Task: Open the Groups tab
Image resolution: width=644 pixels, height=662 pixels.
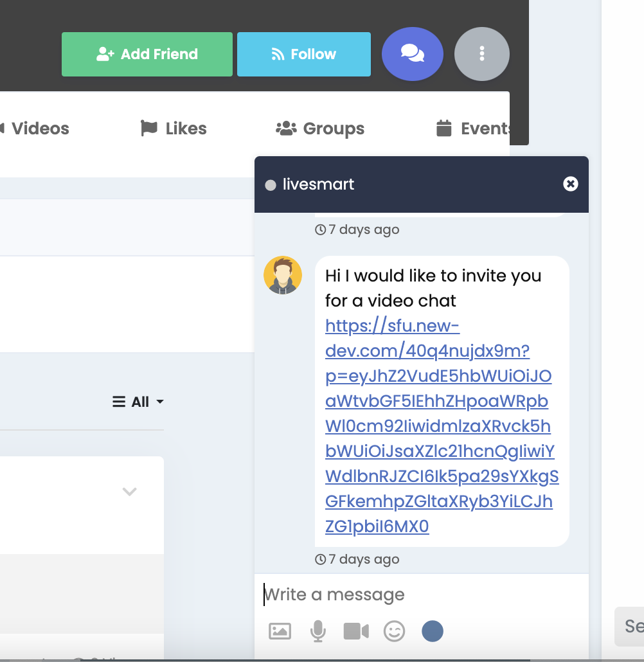Action: point(332,128)
